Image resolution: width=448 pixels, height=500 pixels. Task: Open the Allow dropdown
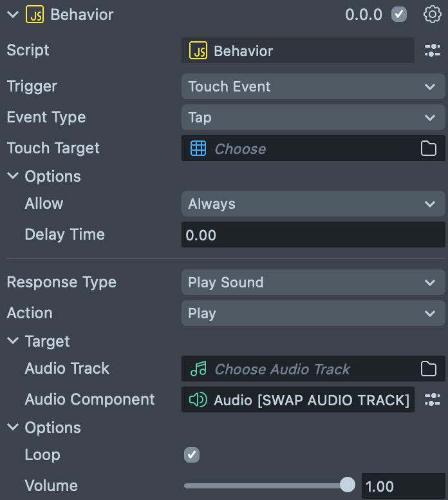tap(313, 204)
